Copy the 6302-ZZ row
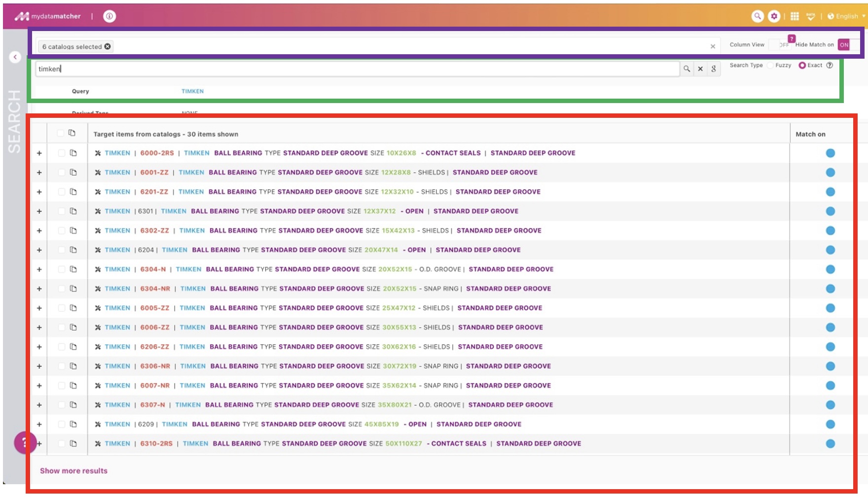 point(73,230)
